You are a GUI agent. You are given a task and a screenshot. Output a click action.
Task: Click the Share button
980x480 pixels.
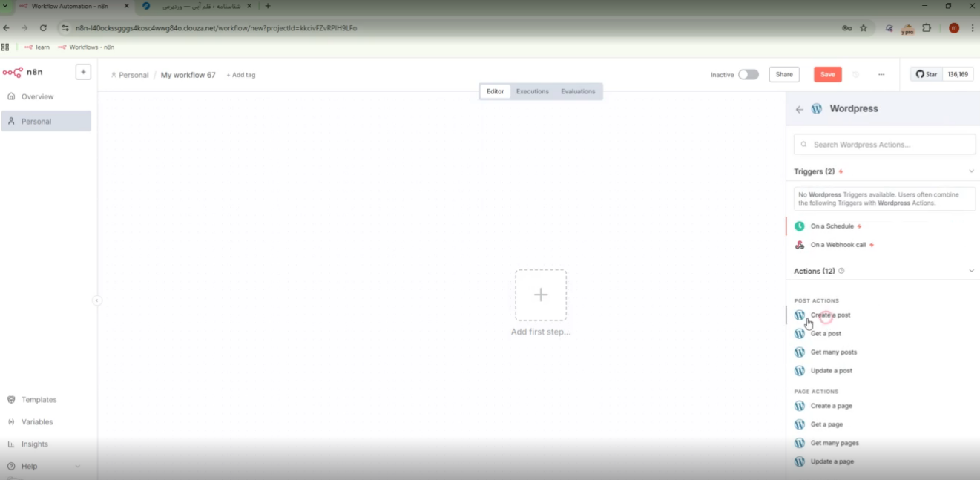coord(784,75)
